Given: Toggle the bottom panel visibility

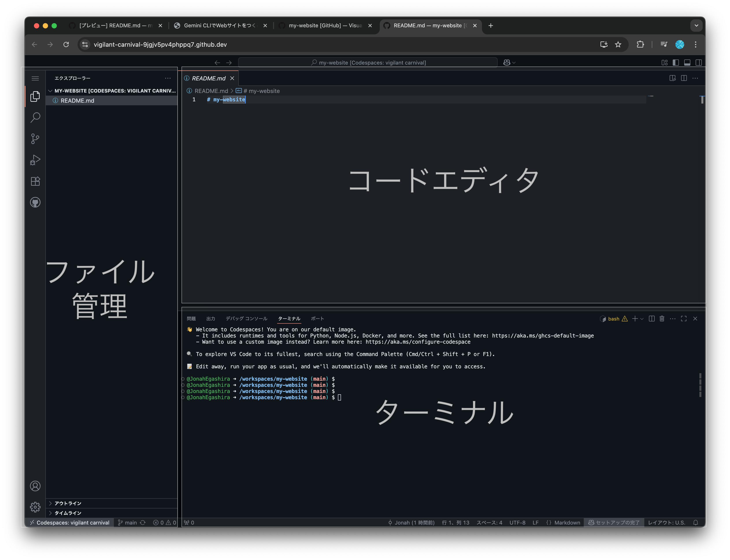Looking at the screenshot, I should pos(687,62).
